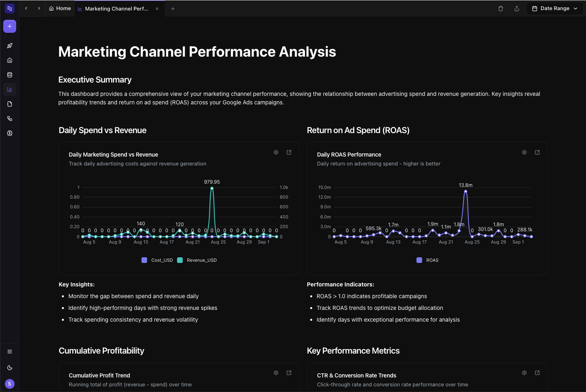This screenshot has width=586, height=392.
Task: Click the Key Performance Metrics heading
Action: [353, 351]
